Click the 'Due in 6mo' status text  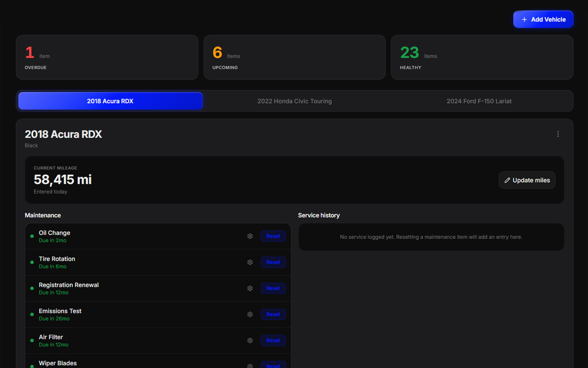(x=52, y=267)
